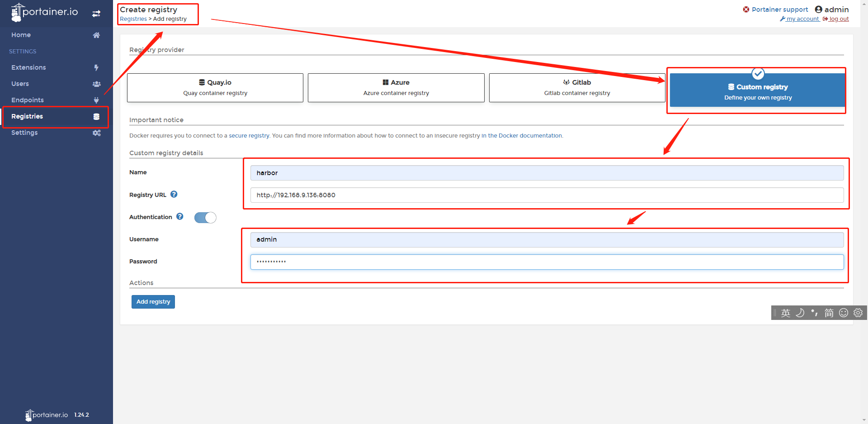The image size is (868, 424).
Task: Click the IME simplified Chinese icon
Action: pyautogui.click(x=829, y=313)
